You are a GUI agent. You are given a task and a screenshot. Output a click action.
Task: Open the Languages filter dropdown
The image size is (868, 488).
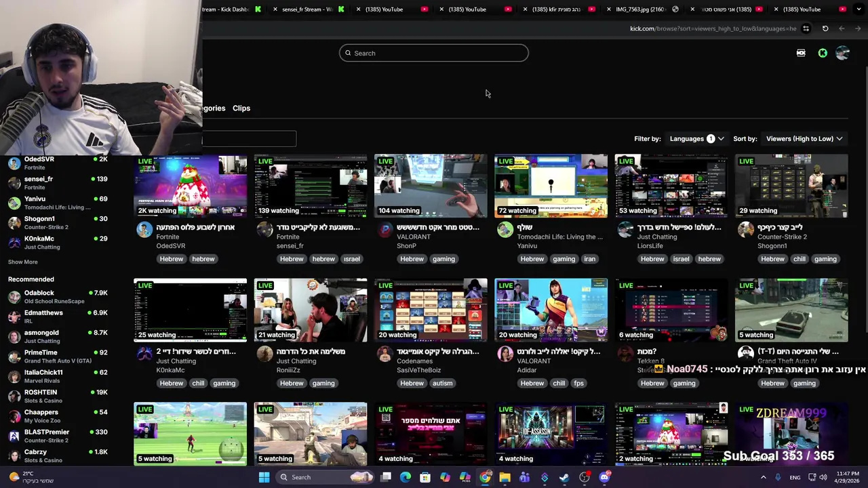click(x=696, y=139)
